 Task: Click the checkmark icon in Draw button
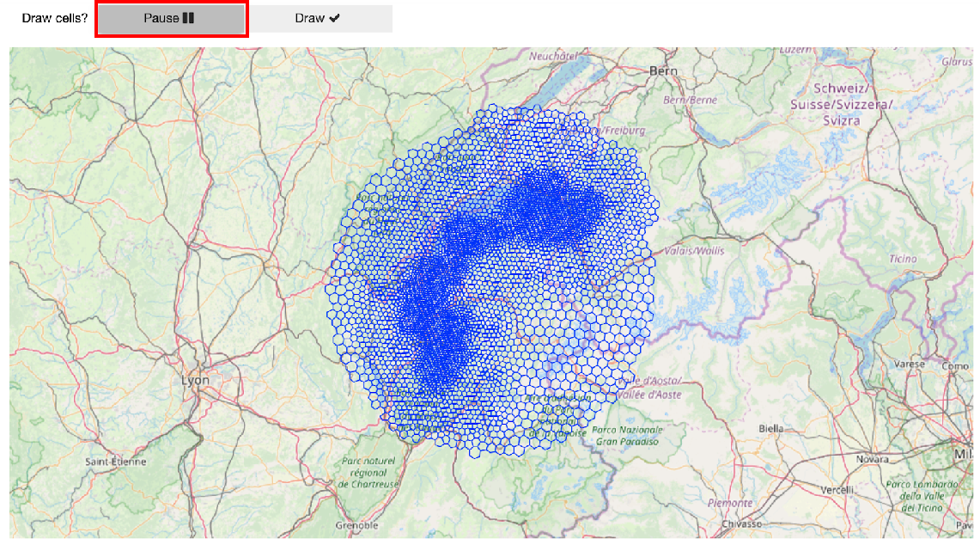point(334,18)
